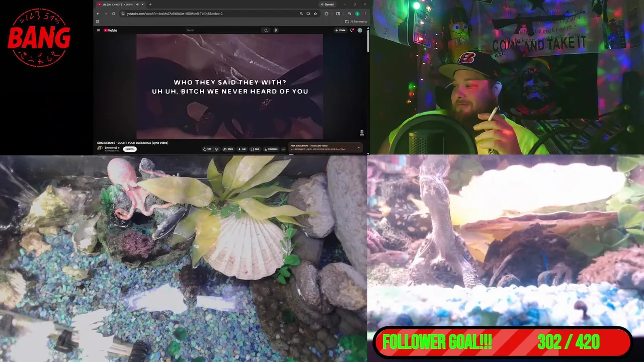Viewport: 644px width, 362px height.
Task: Open the more actions ellipsis under video
Action: [x=283, y=149]
